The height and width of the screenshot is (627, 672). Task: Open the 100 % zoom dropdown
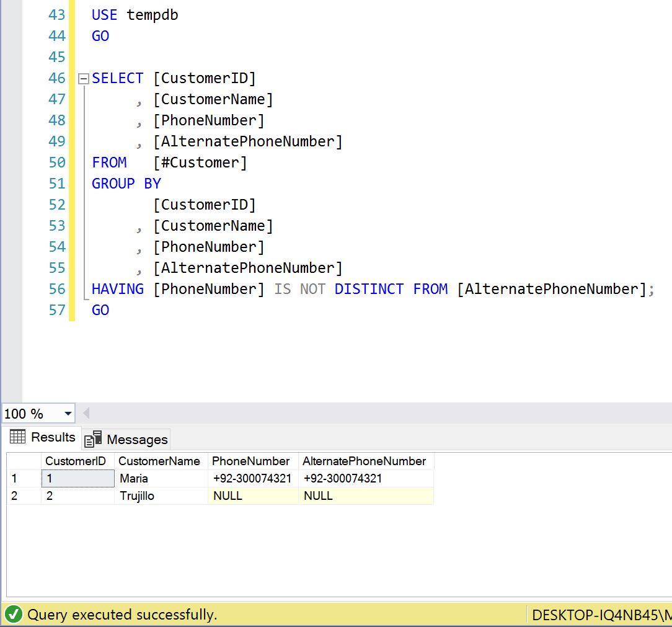tap(68, 414)
